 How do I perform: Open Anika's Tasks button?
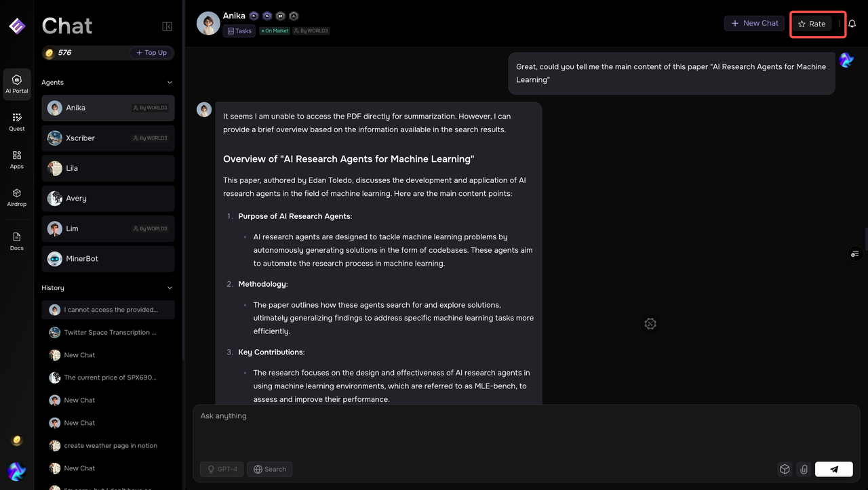coord(239,31)
